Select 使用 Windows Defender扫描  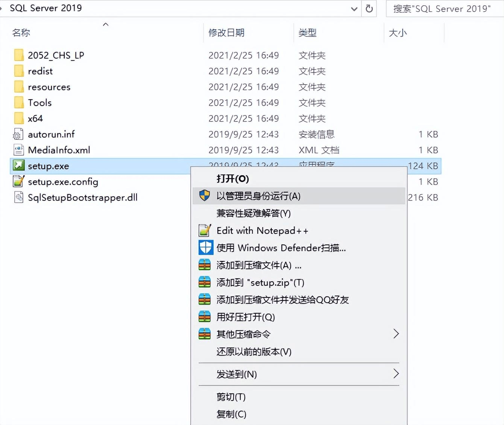point(299,248)
